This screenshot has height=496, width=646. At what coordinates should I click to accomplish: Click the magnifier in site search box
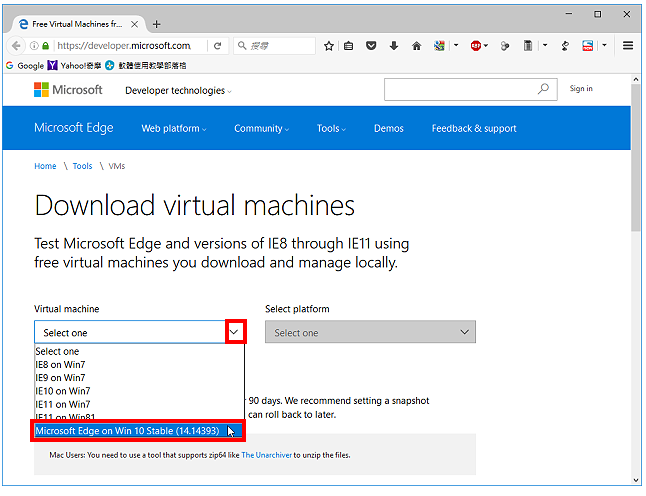543,89
